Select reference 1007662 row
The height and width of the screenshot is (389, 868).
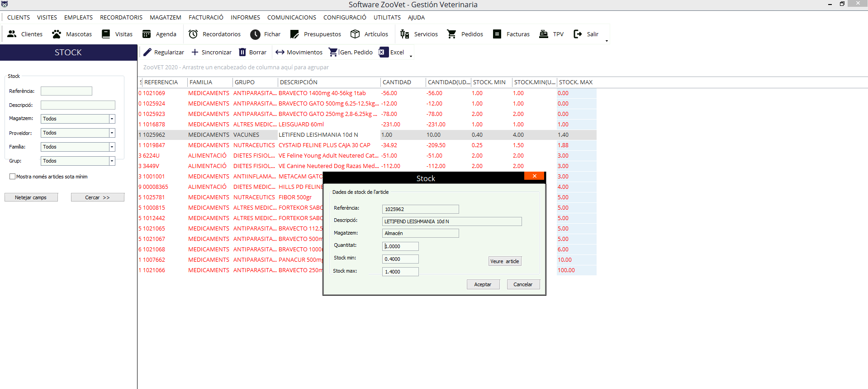pyautogui.click(x=367, y=260)
